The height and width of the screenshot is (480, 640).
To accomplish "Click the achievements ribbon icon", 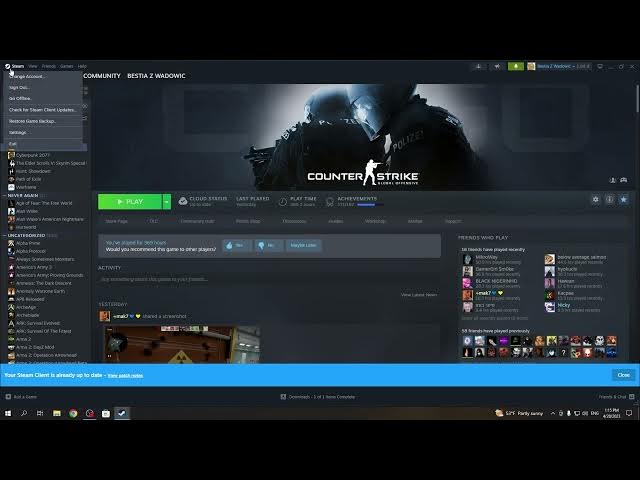I will [330, 202].
